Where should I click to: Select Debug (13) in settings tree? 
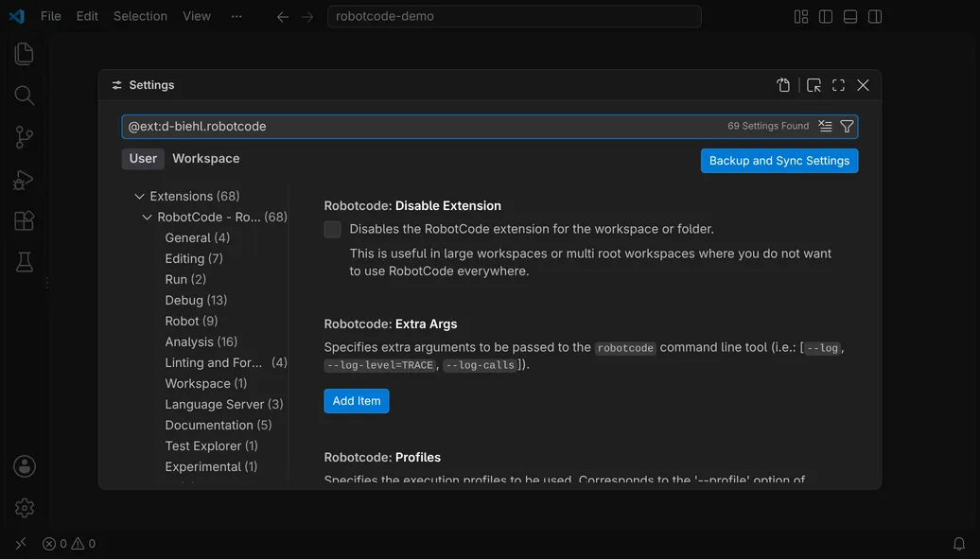(196, 300)
